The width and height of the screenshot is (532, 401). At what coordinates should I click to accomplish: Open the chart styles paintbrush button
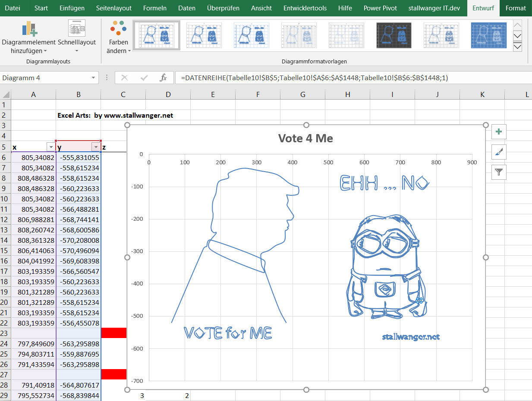pos(499,152)
